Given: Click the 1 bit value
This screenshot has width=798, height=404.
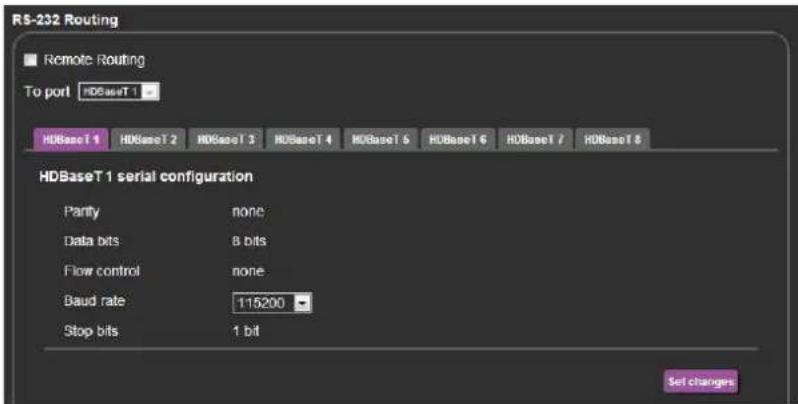Looking at the screenshot, I should click(246, 331).
